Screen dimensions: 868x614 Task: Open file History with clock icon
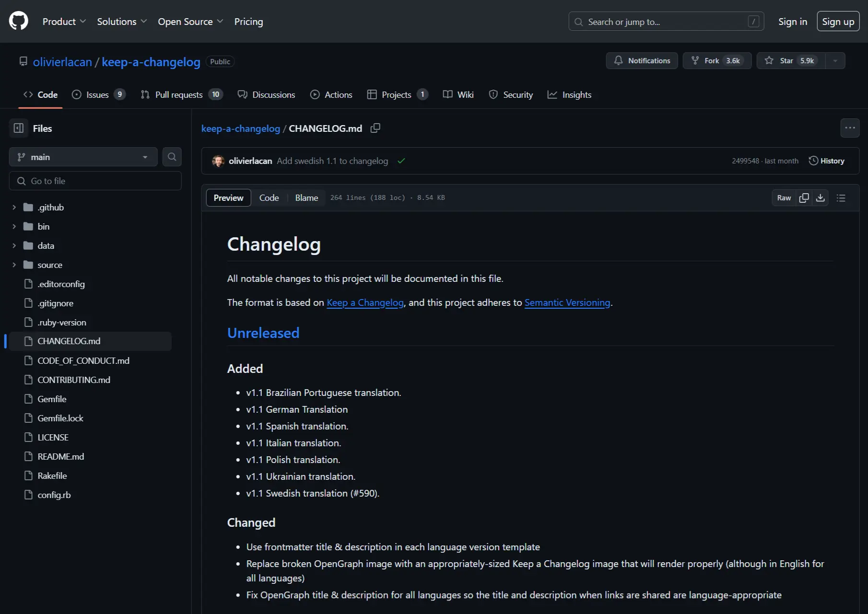826,161
